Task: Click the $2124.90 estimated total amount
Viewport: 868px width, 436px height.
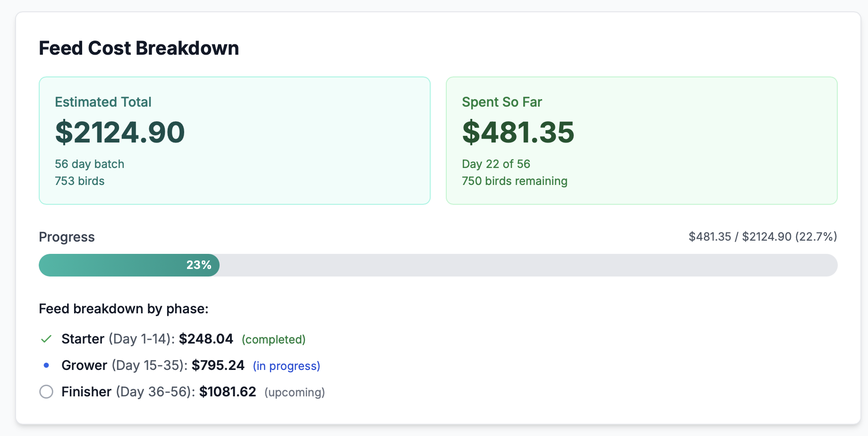Action: tap(120, 132)
